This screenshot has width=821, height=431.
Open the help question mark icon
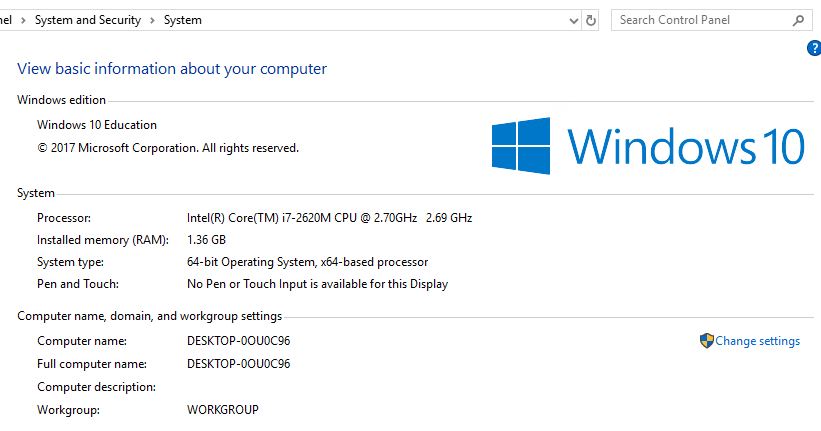click(x=814, y=48)
